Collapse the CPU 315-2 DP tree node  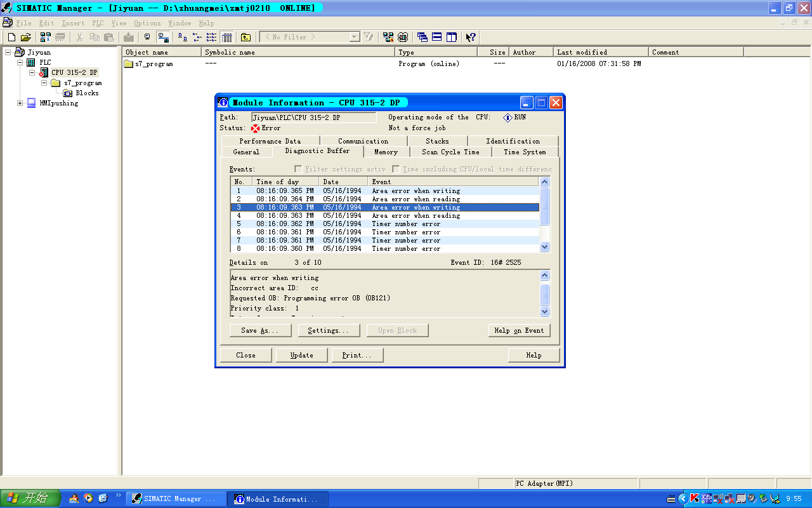point(32,72)
